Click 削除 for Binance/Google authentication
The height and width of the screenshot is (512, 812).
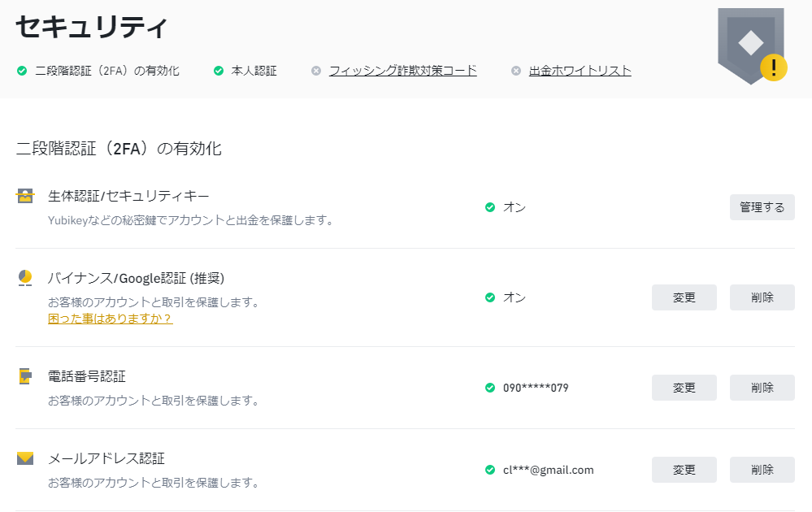point(762,297)
